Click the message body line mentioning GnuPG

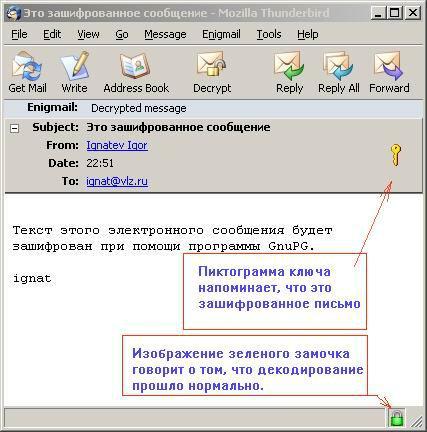pos(163,247)
